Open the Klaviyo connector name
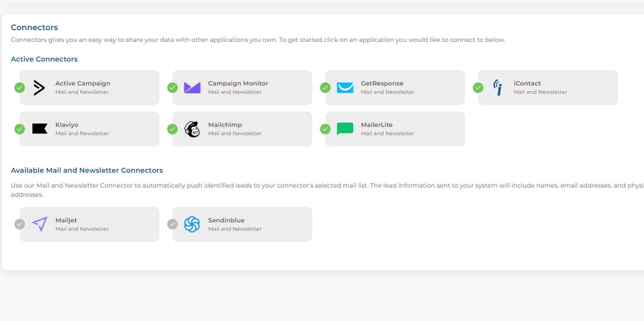 pyautogui.click(x=67, y=125)
